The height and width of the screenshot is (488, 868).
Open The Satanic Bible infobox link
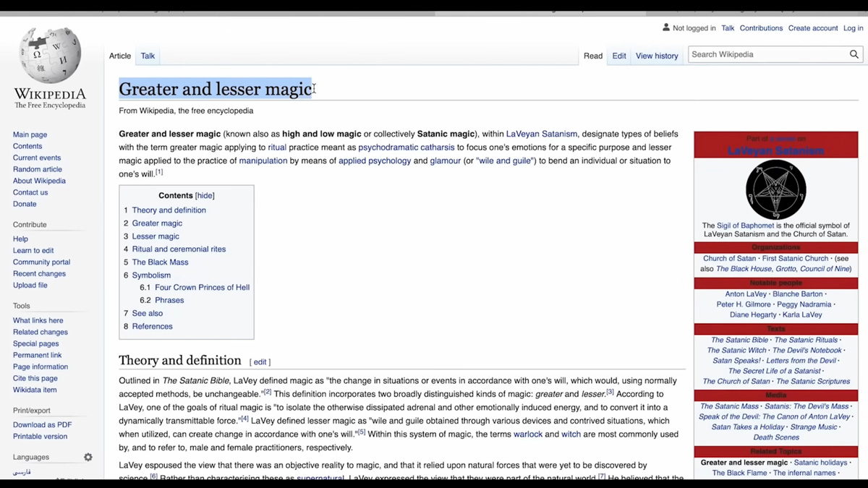point(739,341)
